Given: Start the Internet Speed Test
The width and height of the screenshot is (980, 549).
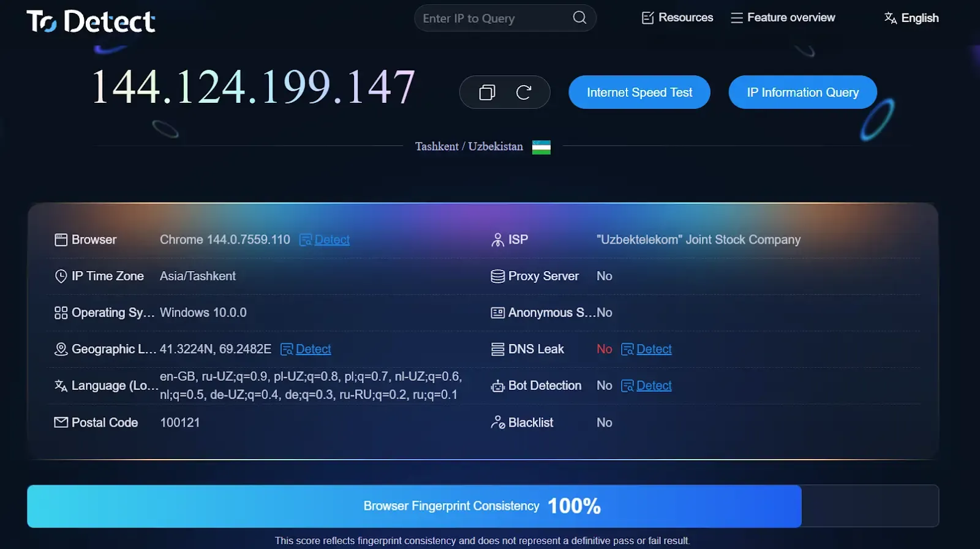Looking at the screenshot, I should pos(639,92).
